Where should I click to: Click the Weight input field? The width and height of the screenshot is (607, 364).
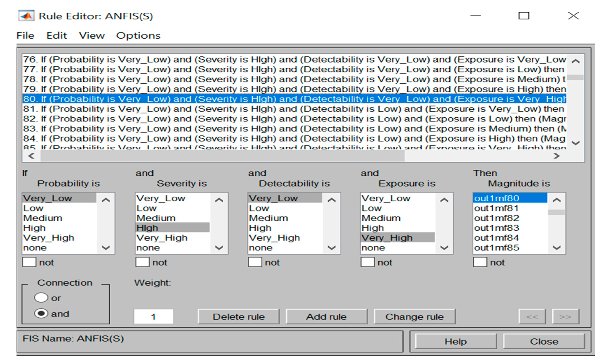[154, 317]
